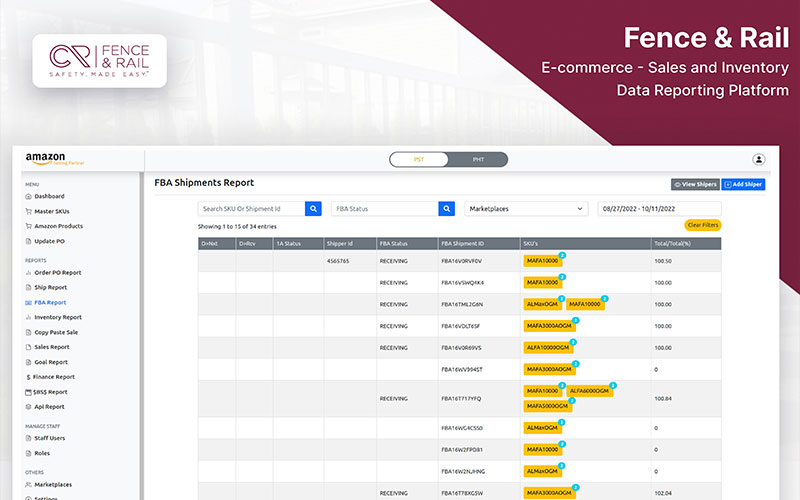This screenshot has width=800, height=500.
Task: Switch timezone toggle to PHT
Action: click(478, 160)
